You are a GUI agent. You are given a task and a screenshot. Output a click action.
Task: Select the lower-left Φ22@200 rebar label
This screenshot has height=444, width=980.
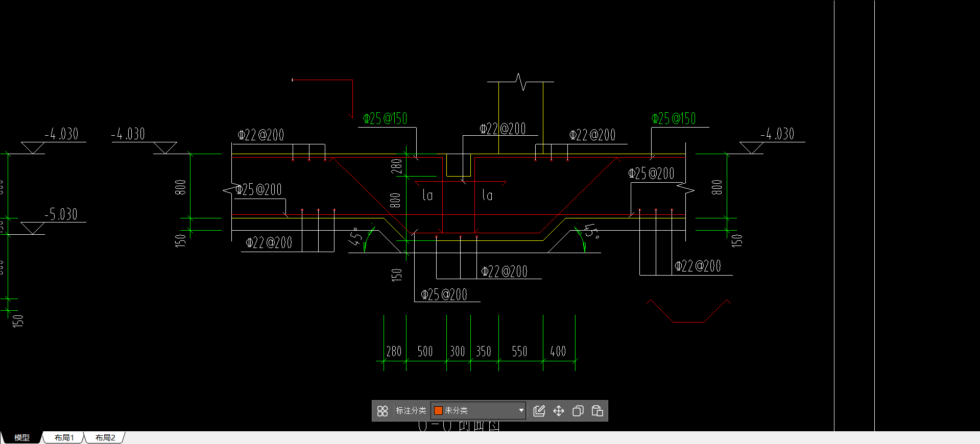point(269,242)
